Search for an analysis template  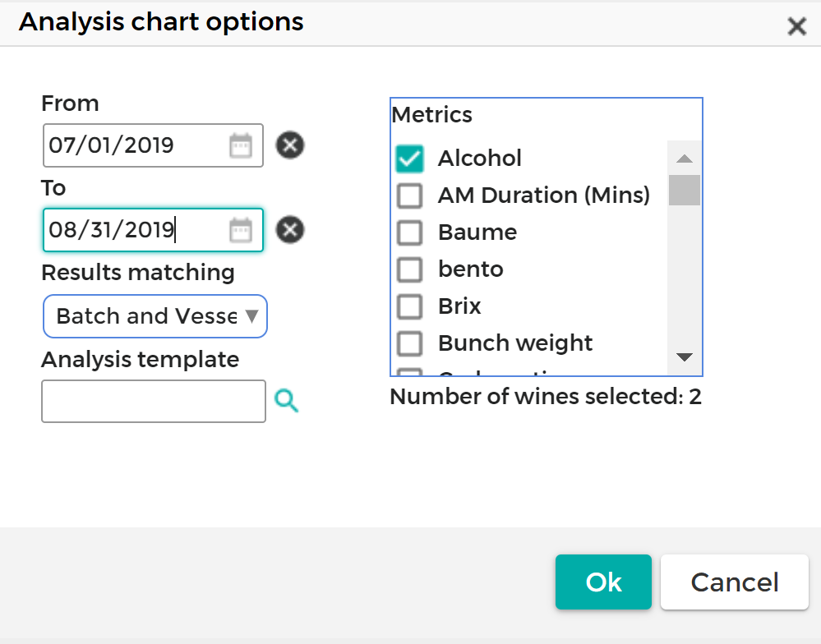[x=287, y=401]
